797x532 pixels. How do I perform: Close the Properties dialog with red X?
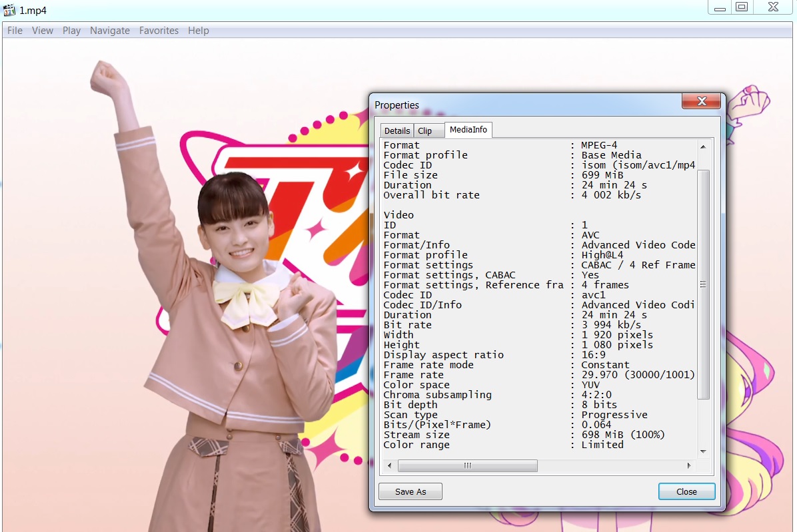click(702, 101)
